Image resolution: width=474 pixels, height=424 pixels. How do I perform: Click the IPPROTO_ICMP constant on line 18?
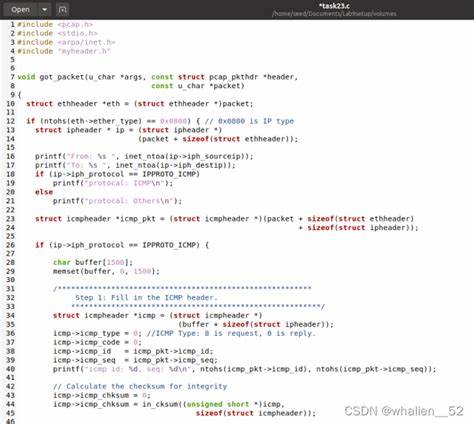171,174
